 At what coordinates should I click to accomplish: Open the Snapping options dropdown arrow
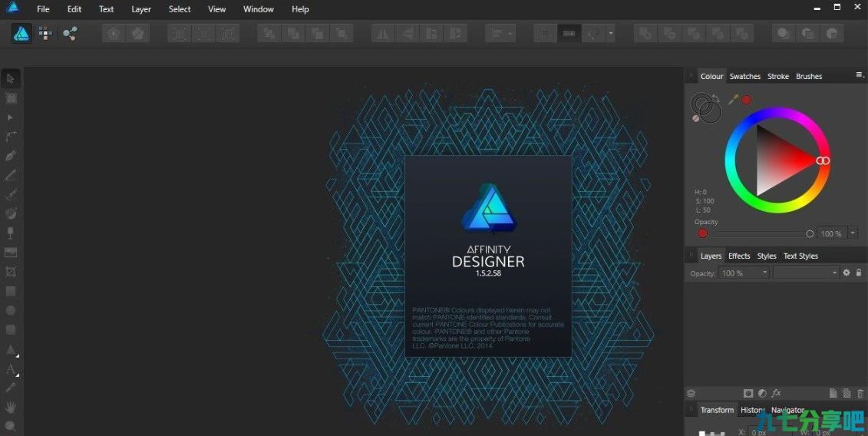(611, 33)
